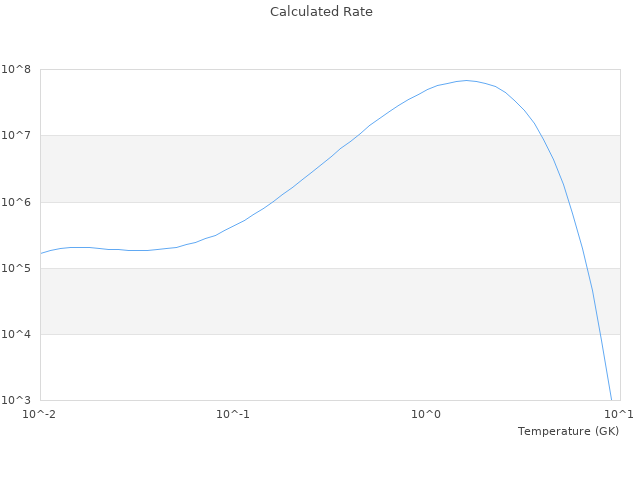
Task: Click the 10^0 x-axis tick label
Action: [x=427, y=414]
